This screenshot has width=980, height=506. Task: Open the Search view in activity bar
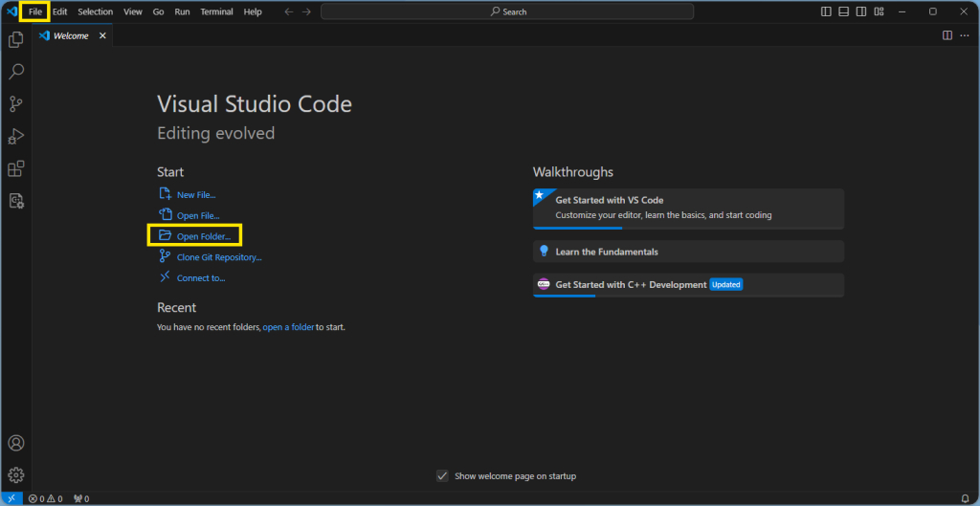15,71
